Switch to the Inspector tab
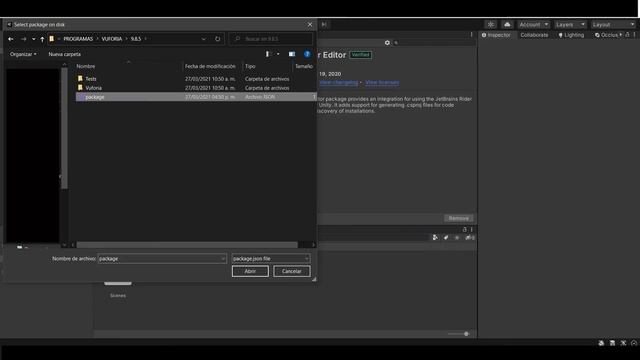The height and width of the screenshot is (360, 640). pyautogui.click(x=496, y=35)
